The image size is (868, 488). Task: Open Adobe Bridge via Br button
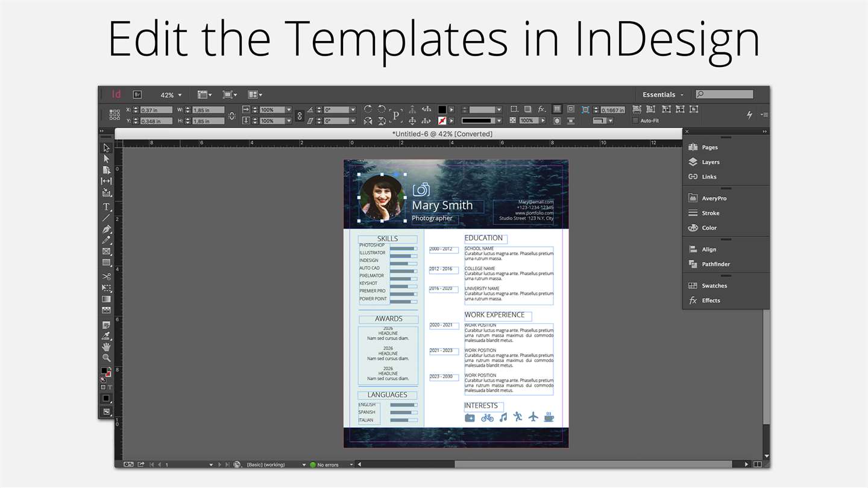137,95
